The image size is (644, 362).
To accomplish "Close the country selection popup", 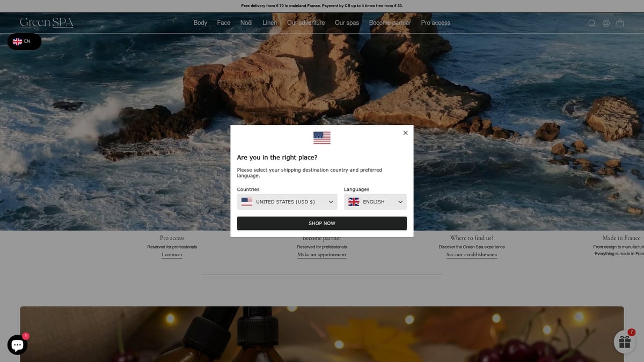I will (x=405, y=133).
